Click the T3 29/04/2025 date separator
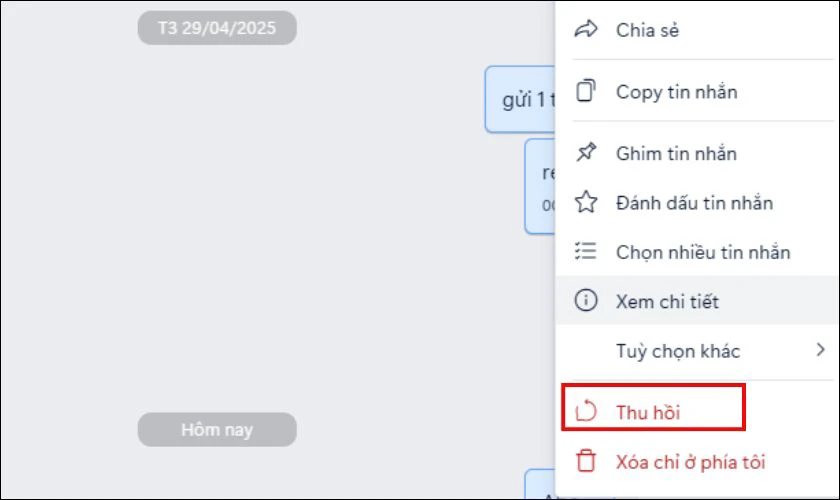The height and width of the screenshot is (500, 840). tap(217, 28)
